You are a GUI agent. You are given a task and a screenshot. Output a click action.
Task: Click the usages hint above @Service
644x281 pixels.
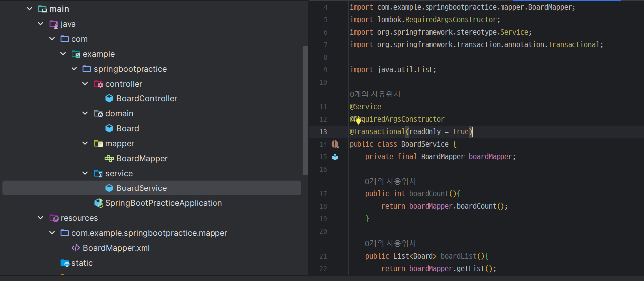(375, 94)
